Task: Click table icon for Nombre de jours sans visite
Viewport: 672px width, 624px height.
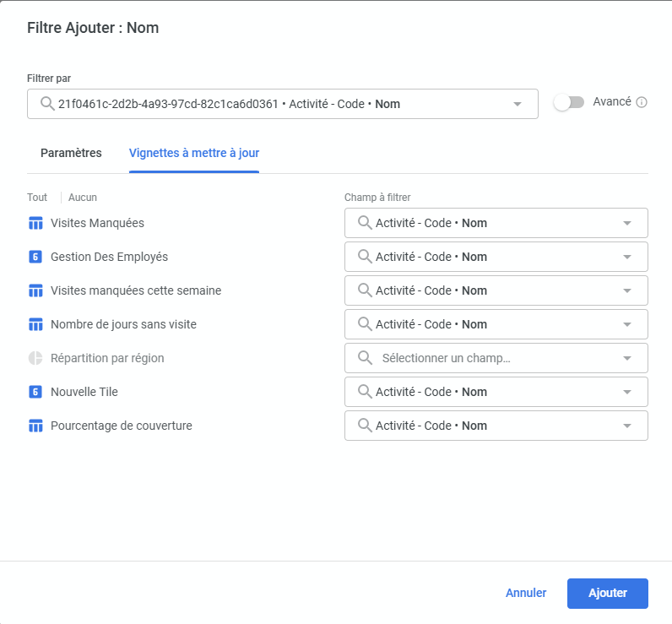Action: pos(35,325)
